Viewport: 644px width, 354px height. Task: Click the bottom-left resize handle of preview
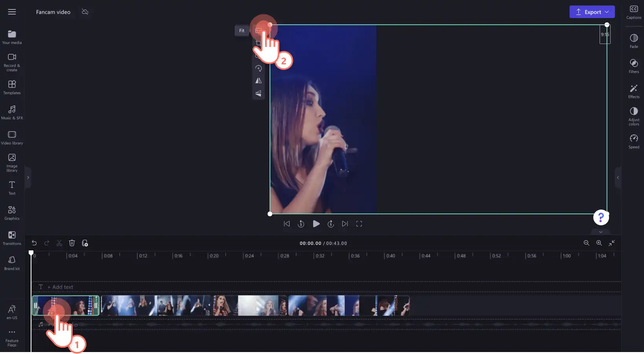click(270, 214)
